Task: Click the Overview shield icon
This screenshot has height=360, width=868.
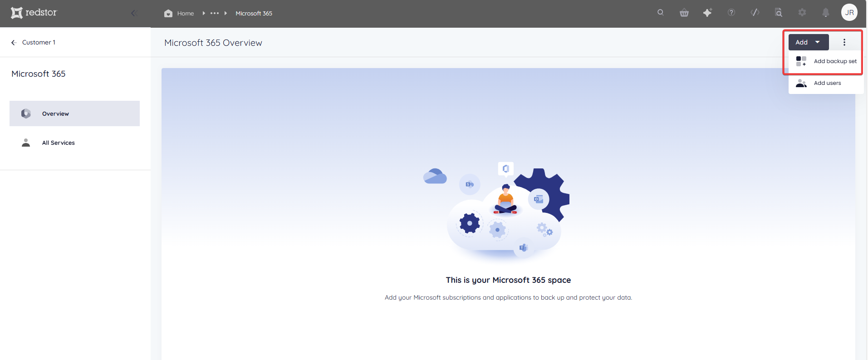Action: (x=26, y=113)
